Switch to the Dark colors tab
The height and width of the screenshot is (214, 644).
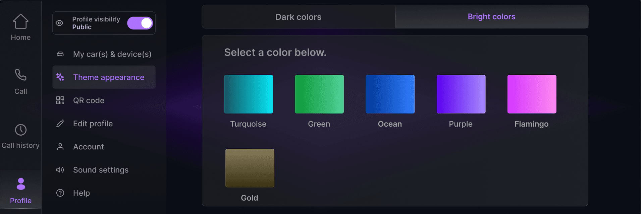point(298,17)
